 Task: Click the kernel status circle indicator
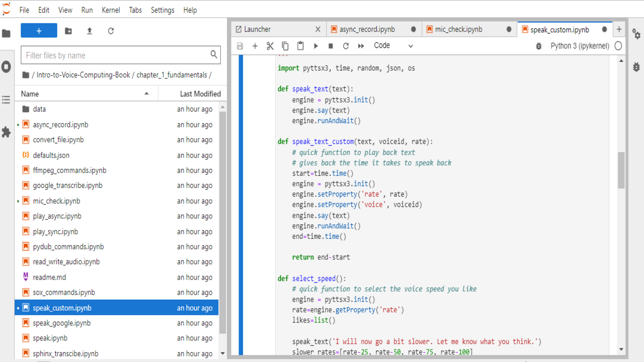[x=618, y=46]
